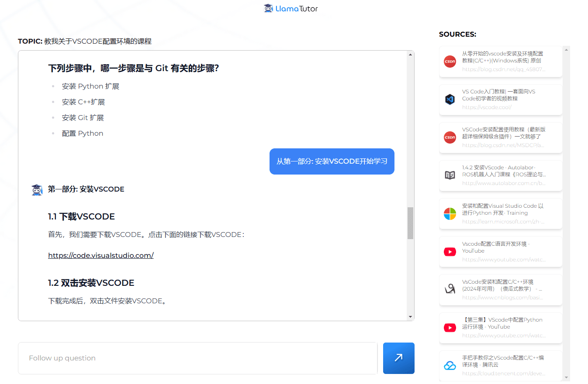Click book icon on Autolabor source
Screen dimensions: 588x384
450,175
